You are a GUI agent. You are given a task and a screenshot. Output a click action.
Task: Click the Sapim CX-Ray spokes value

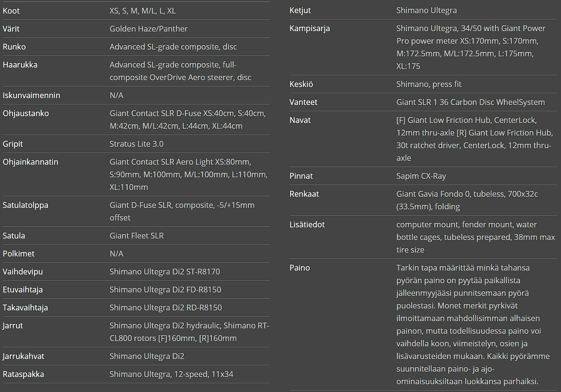[421, 176]
